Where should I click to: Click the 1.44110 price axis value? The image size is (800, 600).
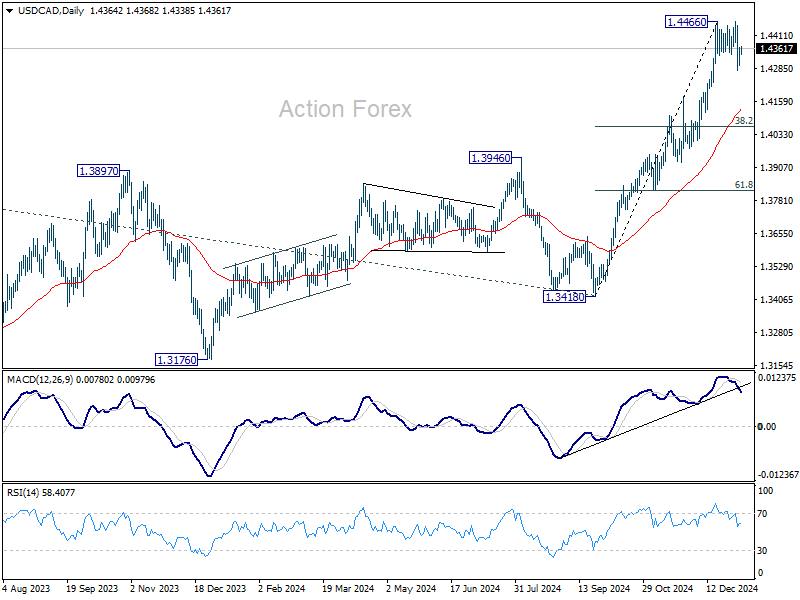(777, 36)
